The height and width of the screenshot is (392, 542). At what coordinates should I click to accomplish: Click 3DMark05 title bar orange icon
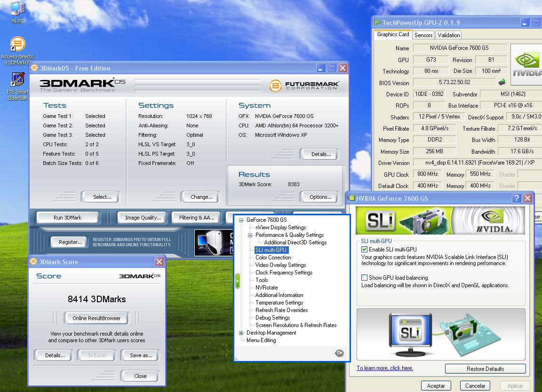point(34,68)
